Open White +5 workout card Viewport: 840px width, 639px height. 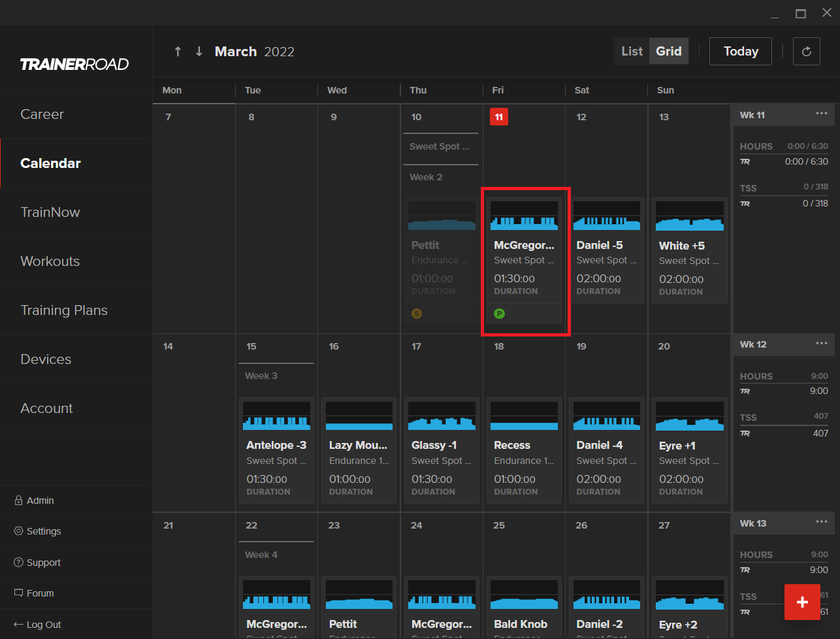(689, 250)
